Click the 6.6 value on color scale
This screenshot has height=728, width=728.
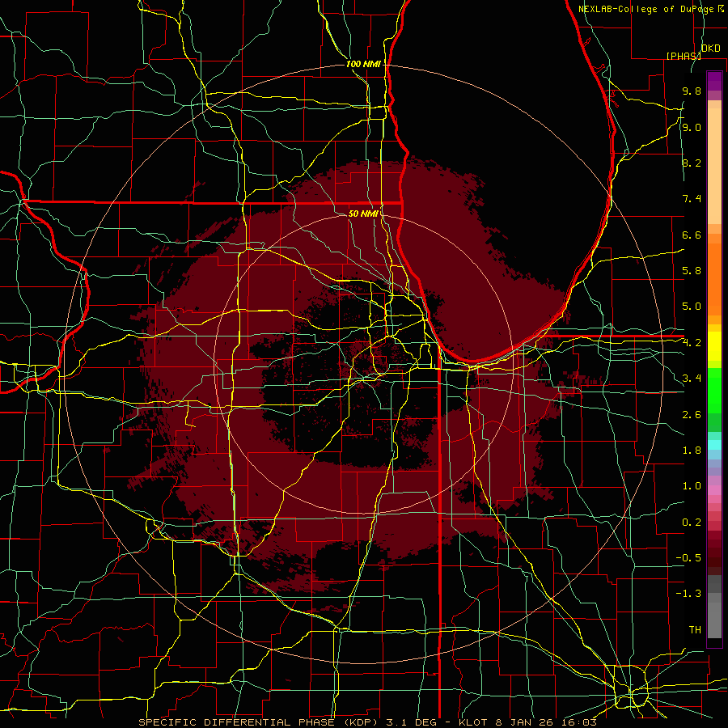[x=692, y=235]
